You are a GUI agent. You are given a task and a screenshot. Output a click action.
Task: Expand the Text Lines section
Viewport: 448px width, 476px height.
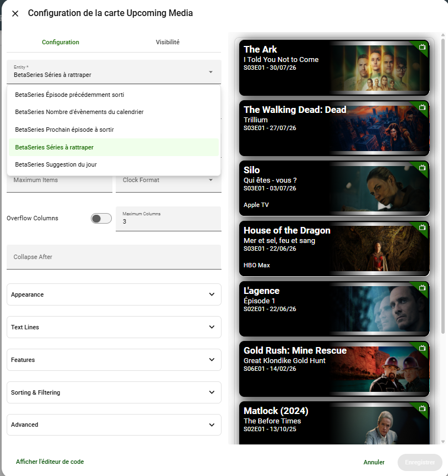click(x=114, y=327)
